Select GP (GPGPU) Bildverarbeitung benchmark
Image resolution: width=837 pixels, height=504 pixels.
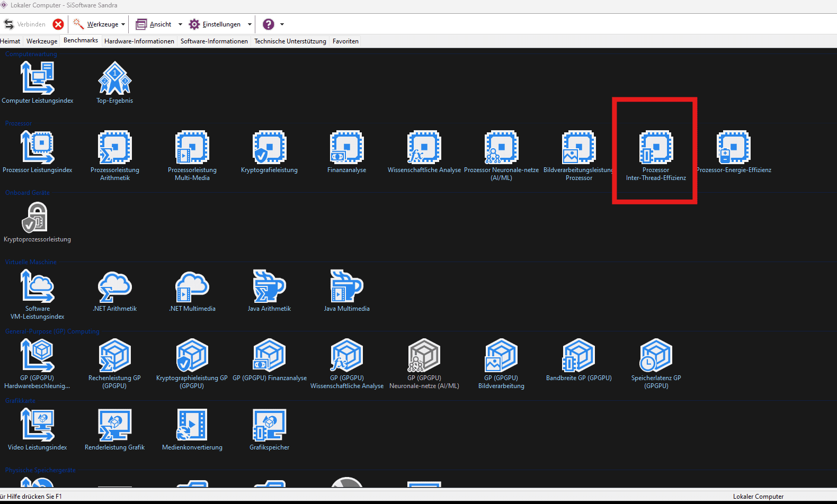502,364
